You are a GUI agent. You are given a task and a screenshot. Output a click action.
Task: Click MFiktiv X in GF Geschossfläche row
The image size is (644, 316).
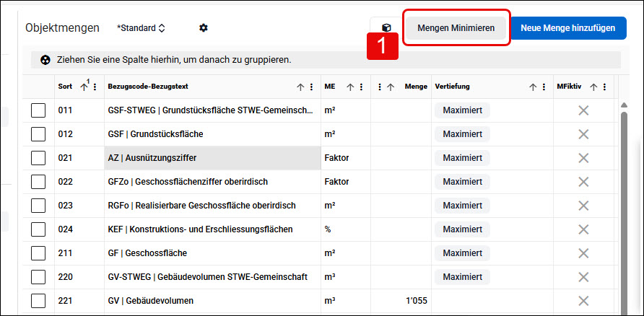(583, 253)
